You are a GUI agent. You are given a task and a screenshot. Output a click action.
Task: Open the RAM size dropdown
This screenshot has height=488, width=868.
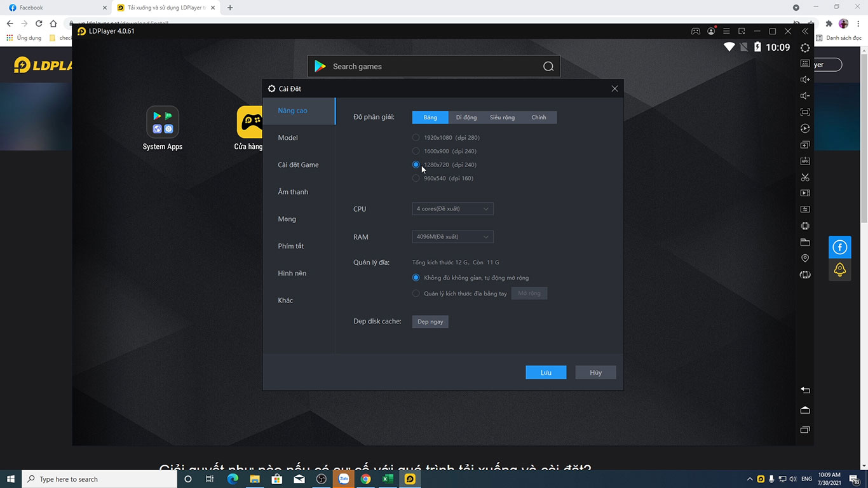pos(452,237)
